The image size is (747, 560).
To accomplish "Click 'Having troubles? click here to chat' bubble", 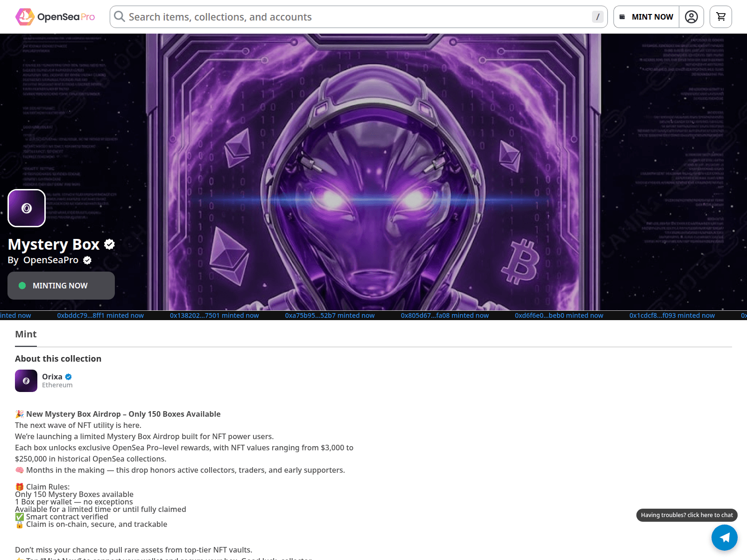I will coord(687,515).
